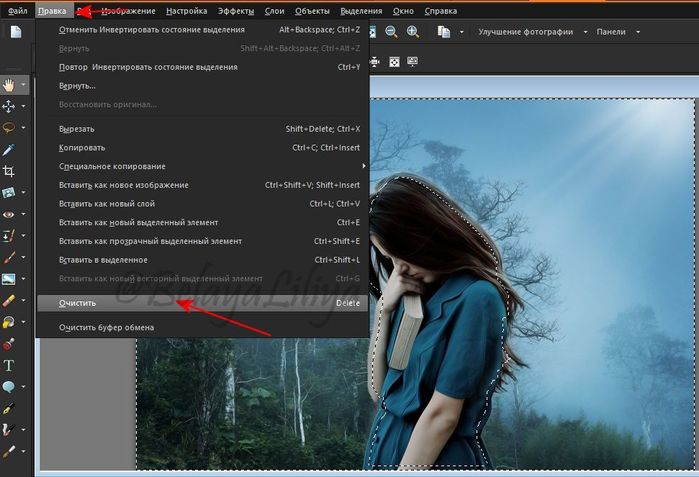
Task: Choose Очистить in the Правка menu
Action: point(203,303)
